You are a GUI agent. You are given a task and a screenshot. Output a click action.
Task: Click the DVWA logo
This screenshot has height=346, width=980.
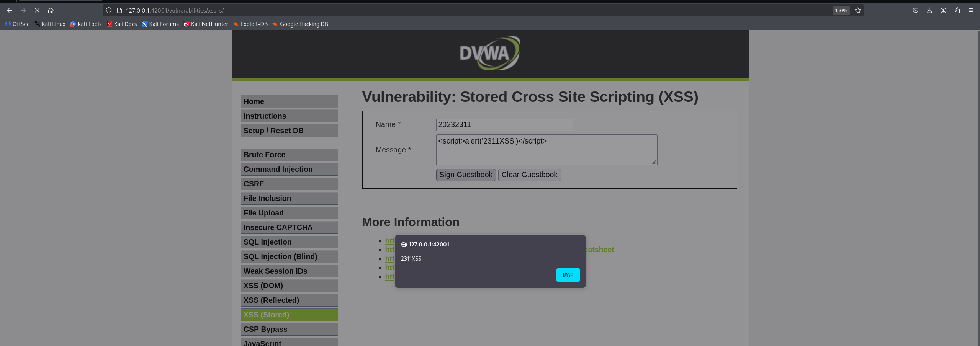point(490,54)
